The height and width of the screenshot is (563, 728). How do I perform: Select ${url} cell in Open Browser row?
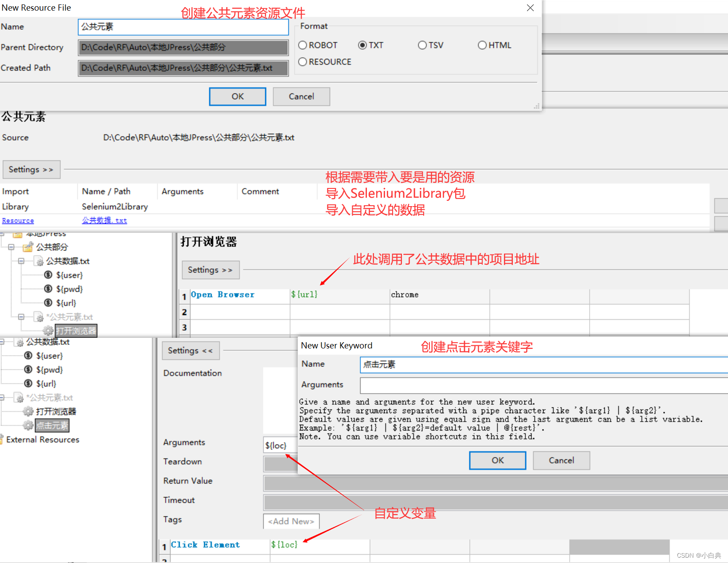click(340, 297)
